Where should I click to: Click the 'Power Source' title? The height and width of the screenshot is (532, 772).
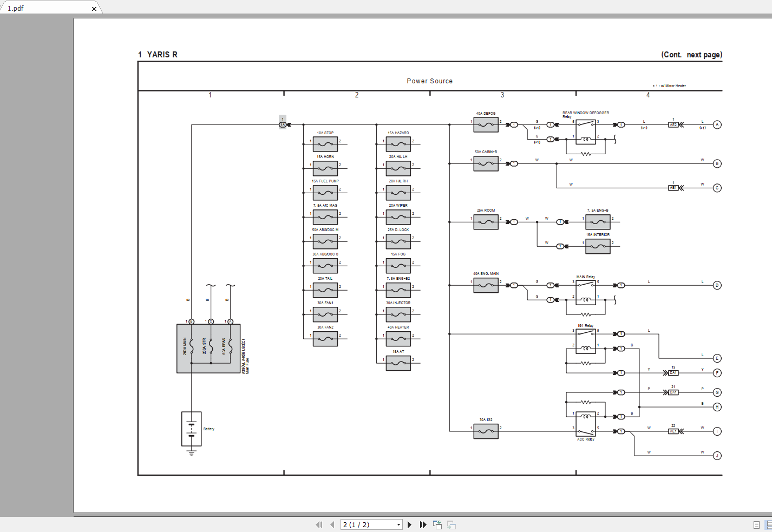[x=430, y=81]
